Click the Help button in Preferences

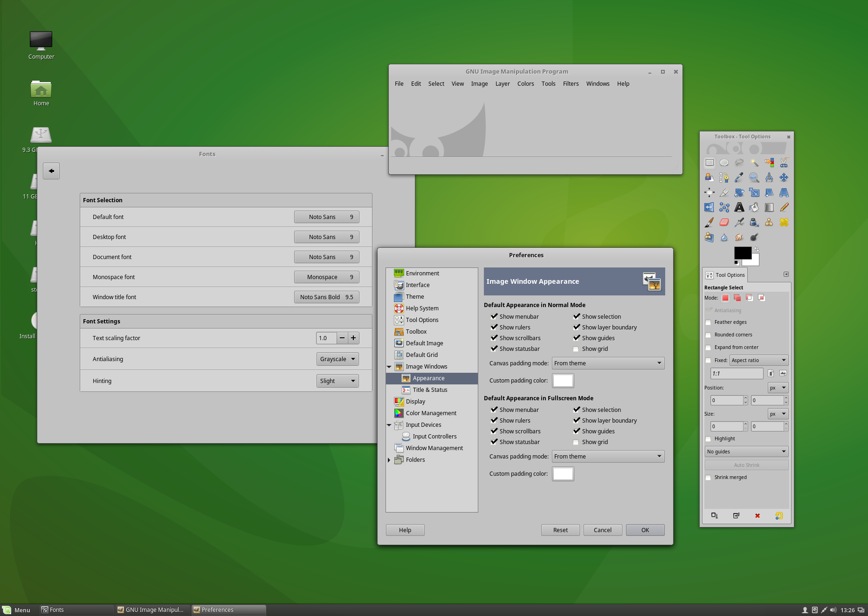pos(405,530)
